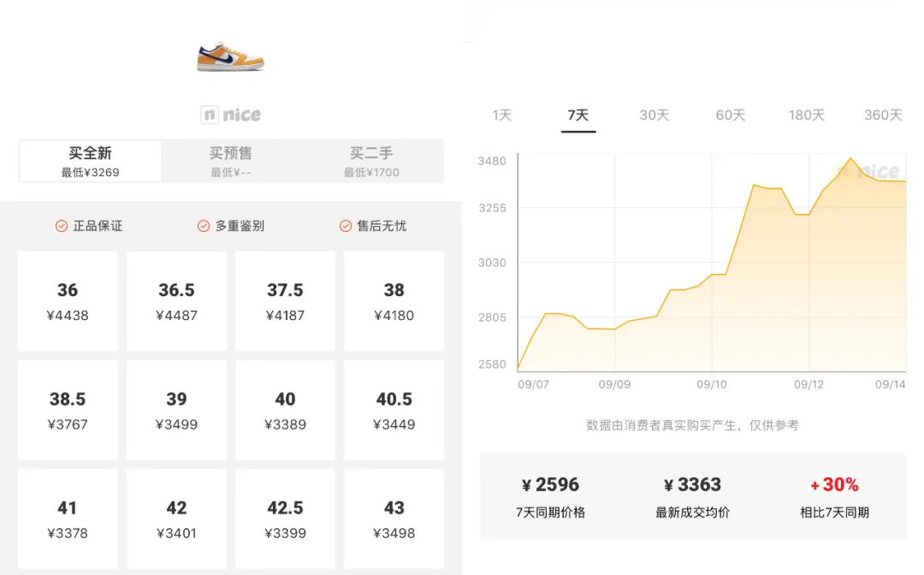Choose size 36.5 priced ¥4487
The image size is (924, 575).
click(x=176, y=301)
